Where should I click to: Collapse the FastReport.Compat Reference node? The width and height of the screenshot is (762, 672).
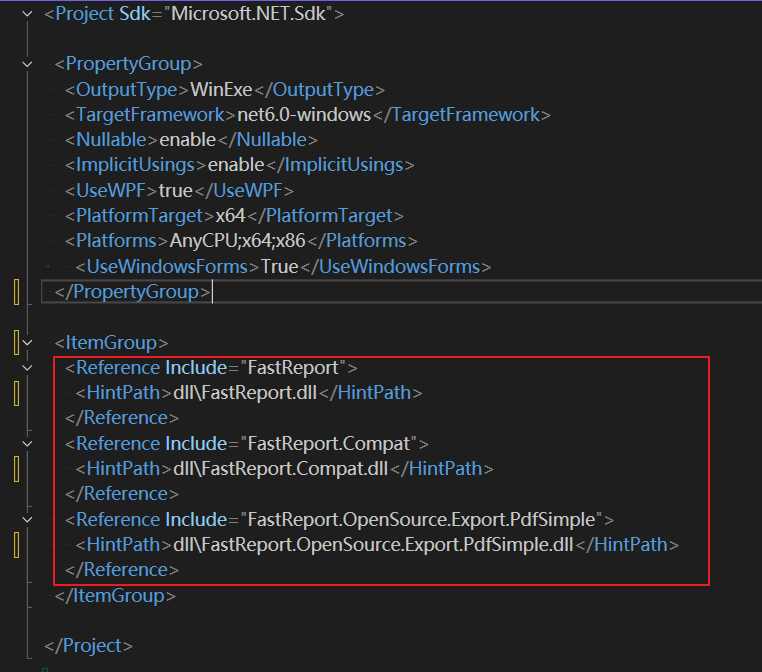(x=28, y=444)
